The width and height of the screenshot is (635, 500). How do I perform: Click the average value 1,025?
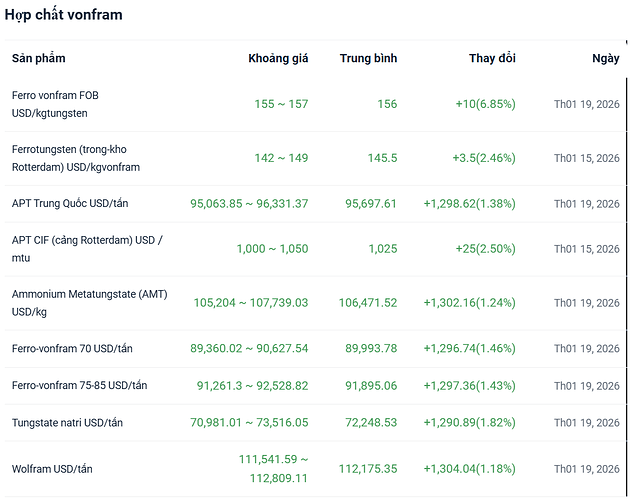click(382, 248)
